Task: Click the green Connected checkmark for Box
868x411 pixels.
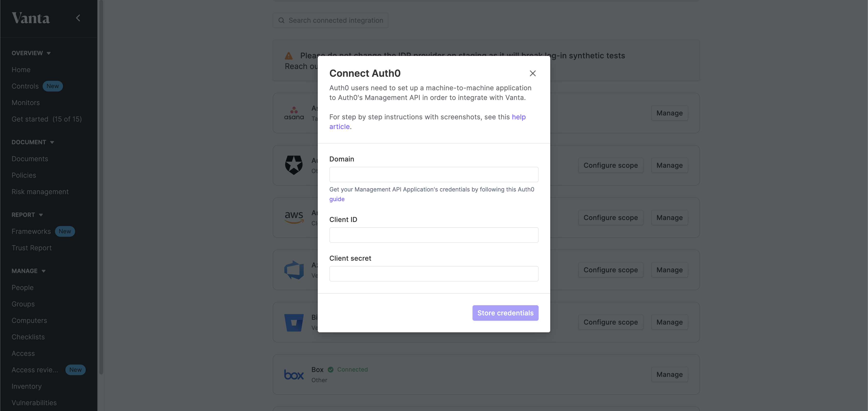Action: click(x=331, y=370)
